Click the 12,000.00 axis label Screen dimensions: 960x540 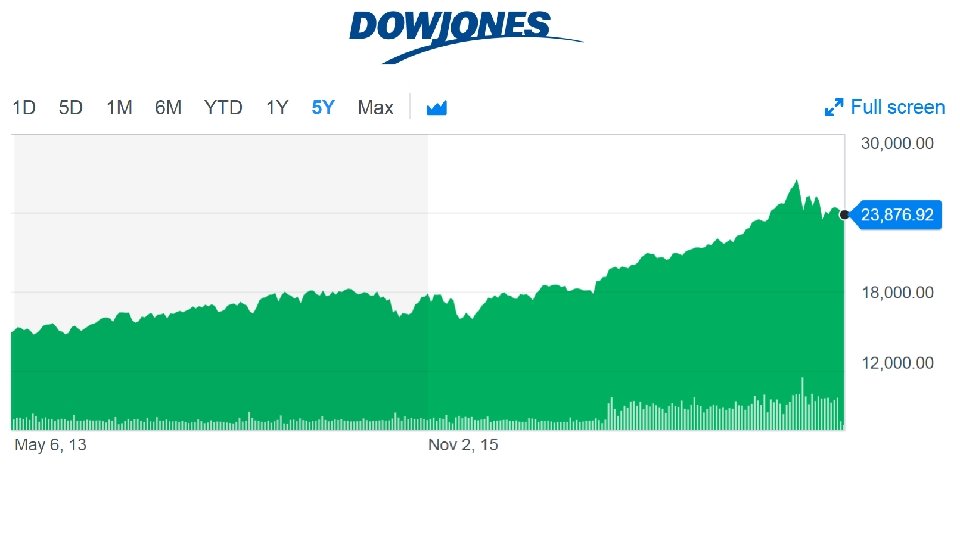click(897, 363)
